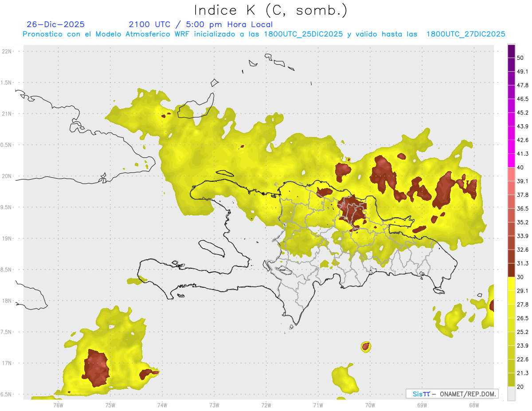The height and width of the screenshot is (411, 532).
Task: Click the '2100 UTC / 5:00 pm Hora Local' time label
Action: [x=200, y=25]
